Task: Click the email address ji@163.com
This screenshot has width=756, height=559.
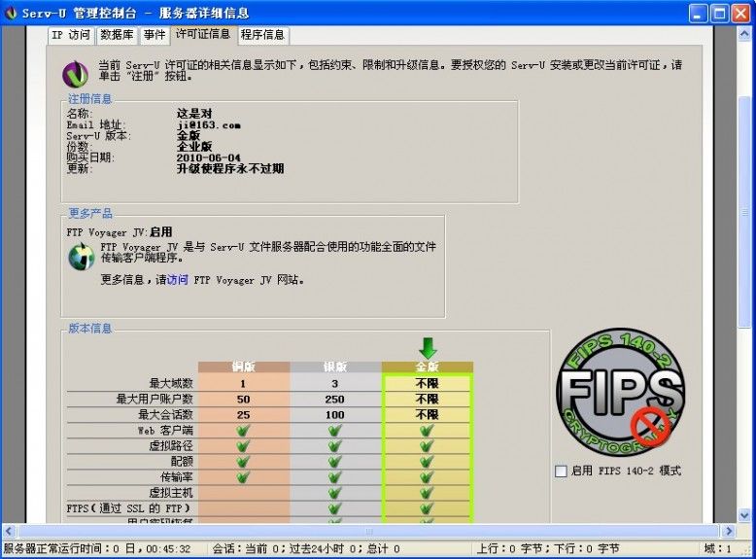Action: coord(208,124)
